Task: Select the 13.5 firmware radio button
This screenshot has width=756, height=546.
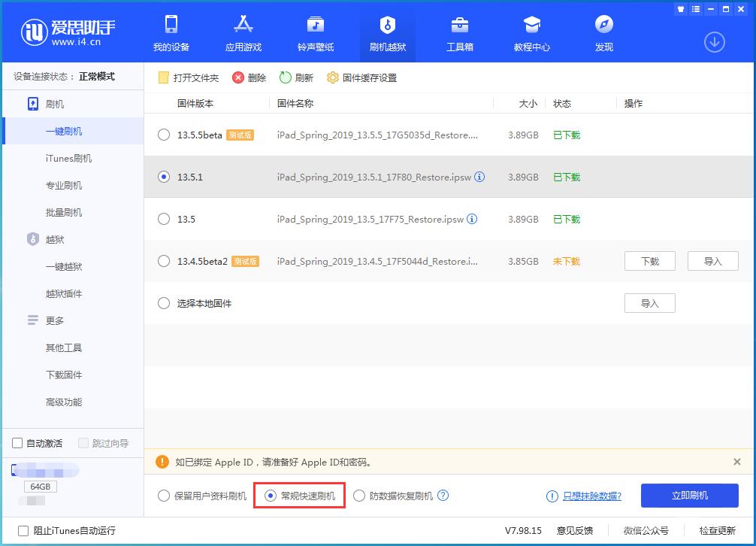Action: [163, 219]
